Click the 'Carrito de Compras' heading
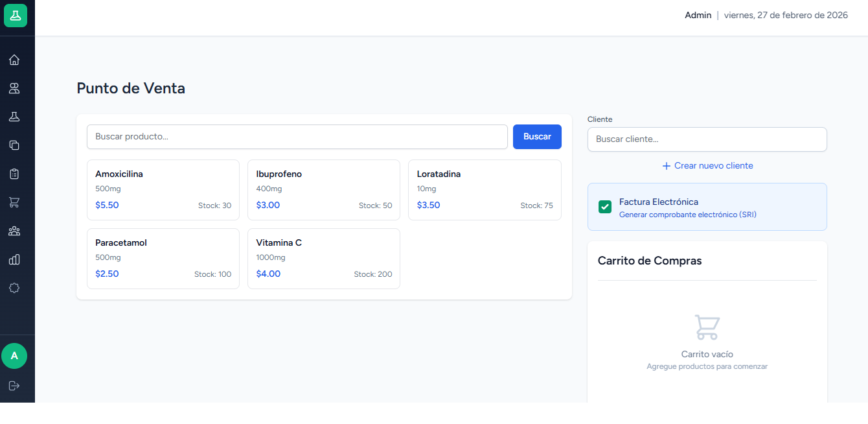This screenshot has width=868, height=424. (650, 261)
